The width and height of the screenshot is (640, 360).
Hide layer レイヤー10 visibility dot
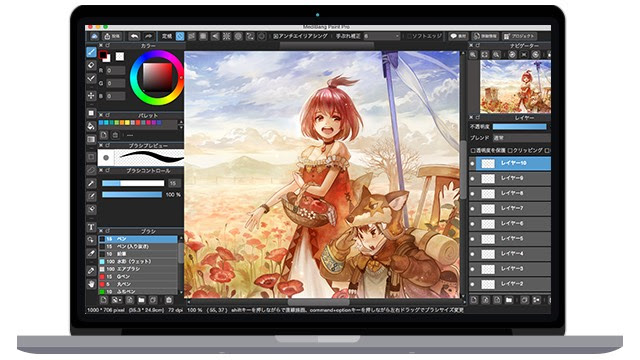click(x=473, y=164)
